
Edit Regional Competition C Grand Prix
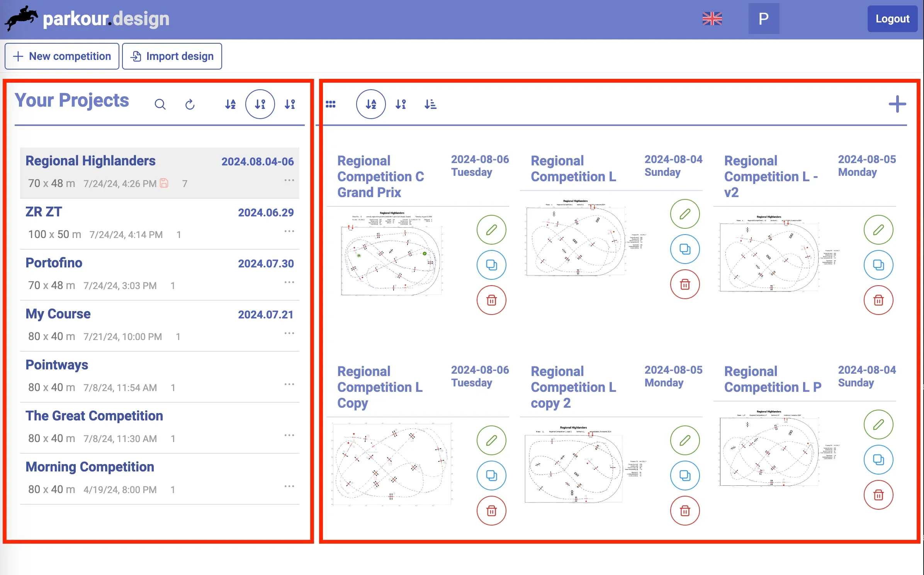491,230
